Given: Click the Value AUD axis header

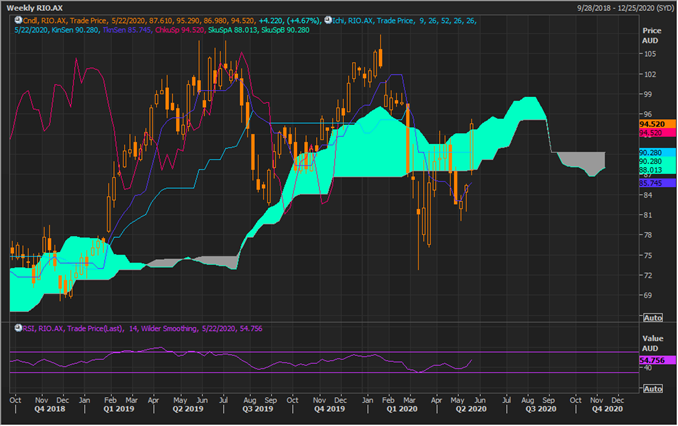Looking at the screenshot, I should click(652, 343).
